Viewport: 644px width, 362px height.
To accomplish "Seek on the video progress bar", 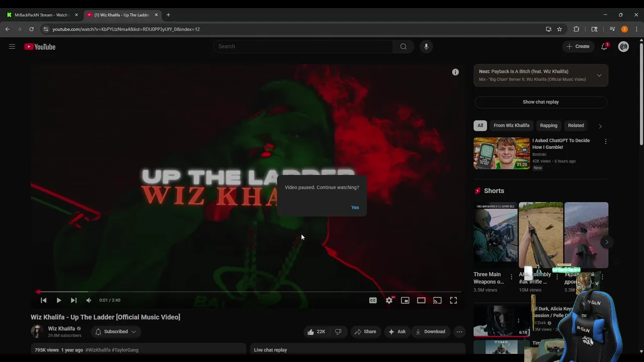I will [248, 292].
